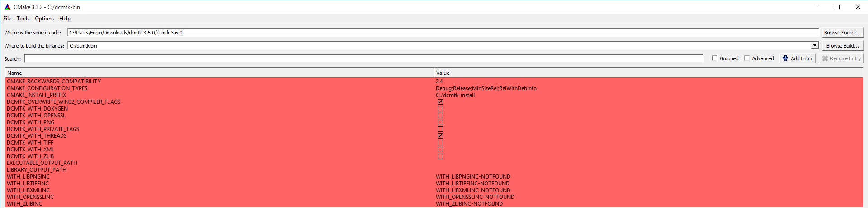The image size is (868, 208).
Task: Click the Add Entry button
Action: [x=797, y=58]
